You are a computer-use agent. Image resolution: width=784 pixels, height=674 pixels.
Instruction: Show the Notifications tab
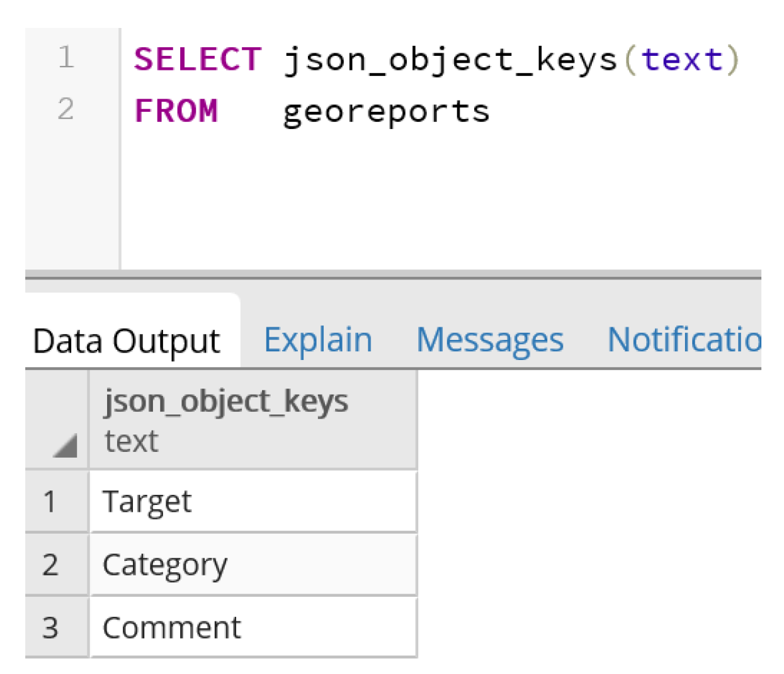pos(684,340)
